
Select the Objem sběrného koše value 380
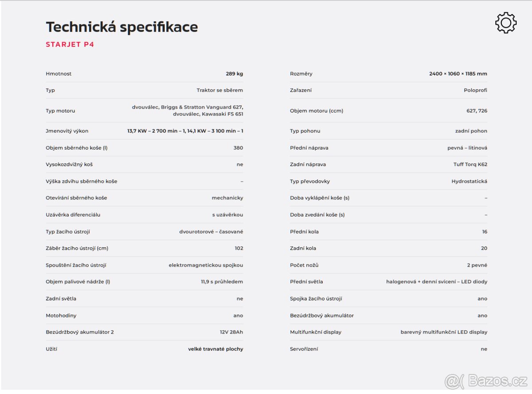[239, 148]
